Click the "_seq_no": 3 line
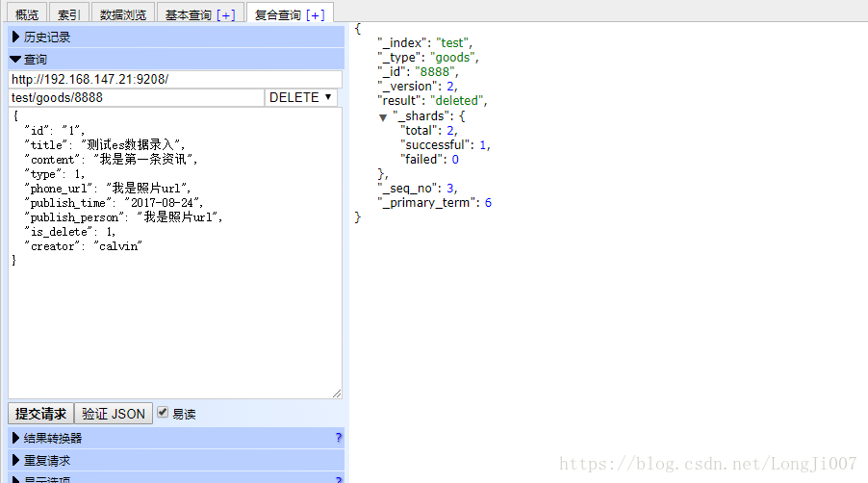Viewport: 868px width, 483px height. pyautogui.click(x=418, y=188)
